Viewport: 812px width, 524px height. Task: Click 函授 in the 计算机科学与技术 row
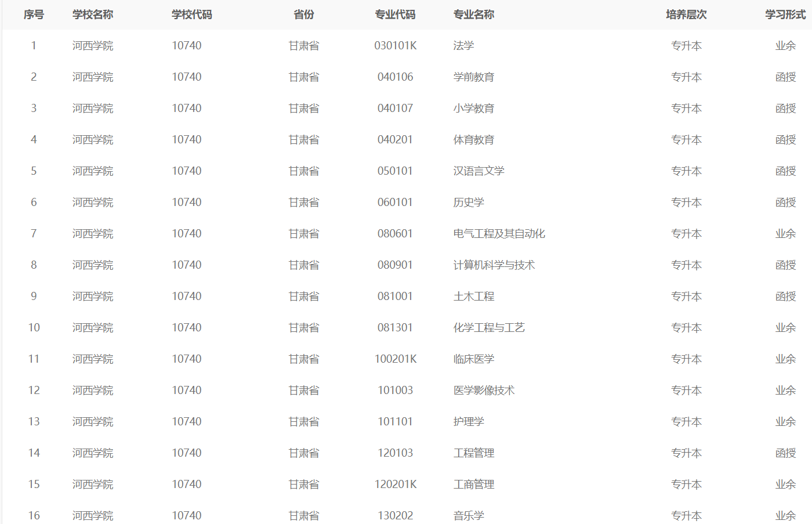point(786,265)
